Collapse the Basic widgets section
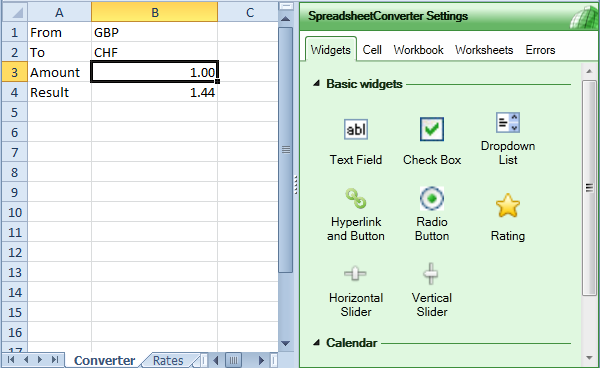This screenshot has width=600, height=368. tap(316, 83)
